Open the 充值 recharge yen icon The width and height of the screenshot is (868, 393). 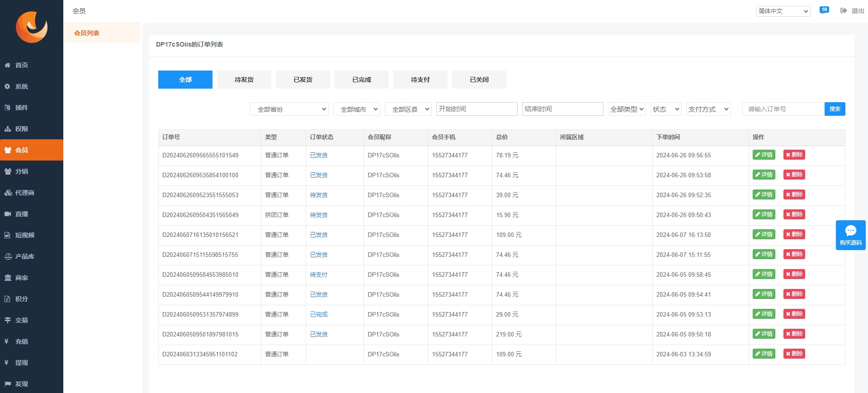tap(6, 341)
